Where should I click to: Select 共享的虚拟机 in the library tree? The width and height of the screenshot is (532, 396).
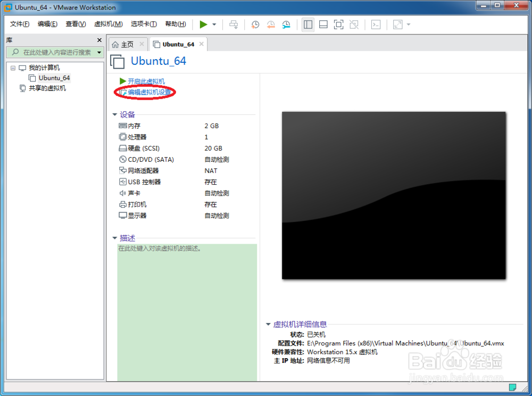[x=47, y=88]
